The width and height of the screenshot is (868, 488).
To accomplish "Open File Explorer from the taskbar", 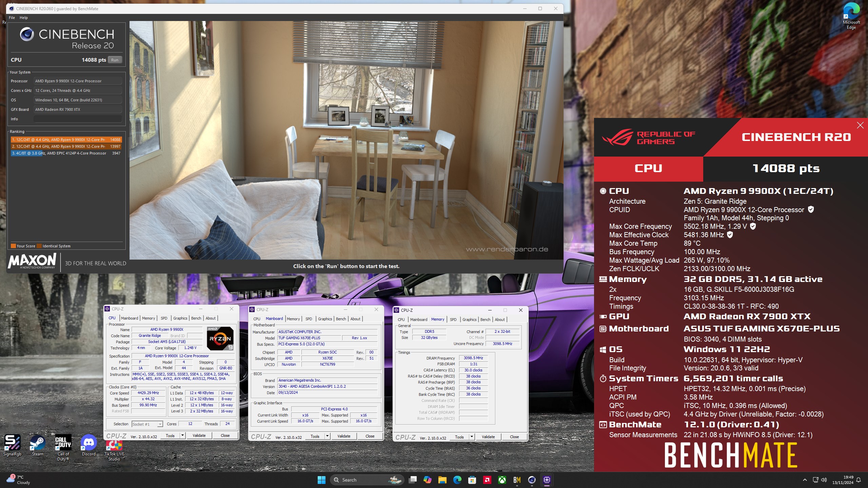I will pos(442,480).
